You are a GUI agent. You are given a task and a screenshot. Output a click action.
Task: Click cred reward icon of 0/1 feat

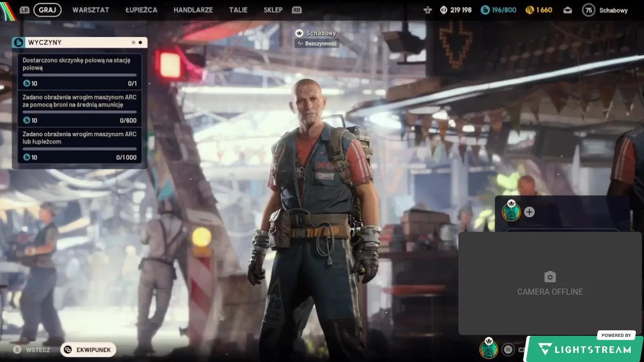coord(27,83)
